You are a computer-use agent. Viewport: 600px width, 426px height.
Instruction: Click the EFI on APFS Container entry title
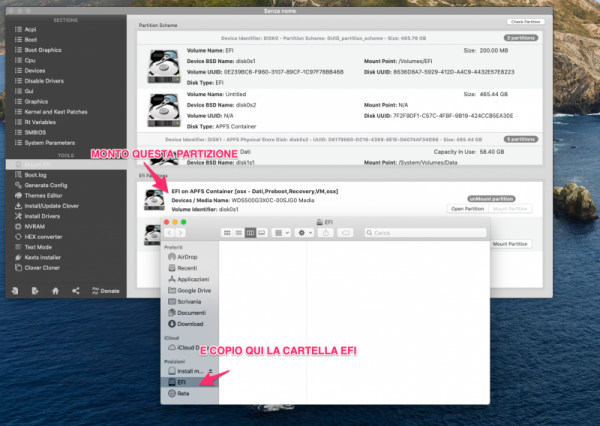point(254,191)
